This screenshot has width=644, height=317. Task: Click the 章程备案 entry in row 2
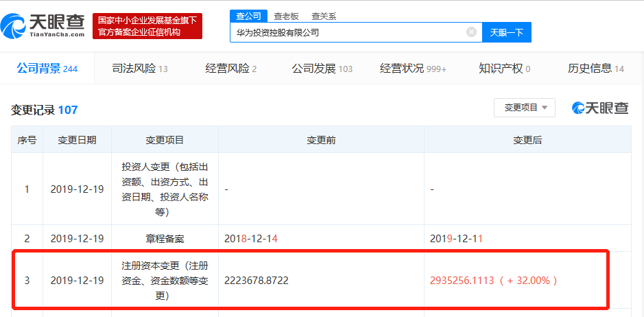click(165, 239)
